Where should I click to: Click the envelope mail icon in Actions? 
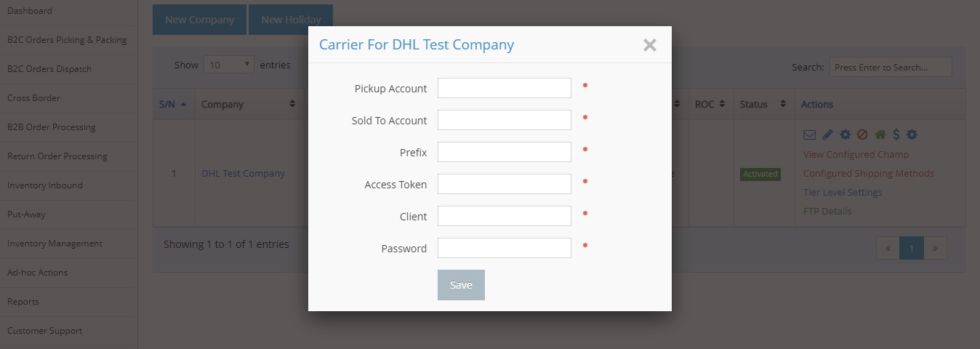coord(809,135)
